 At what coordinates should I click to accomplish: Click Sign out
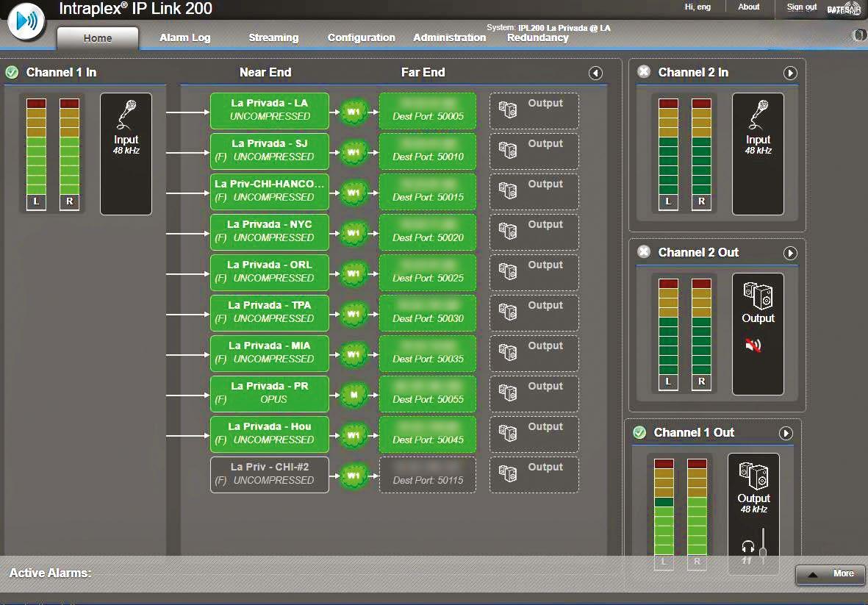click(x=802, y=7)
